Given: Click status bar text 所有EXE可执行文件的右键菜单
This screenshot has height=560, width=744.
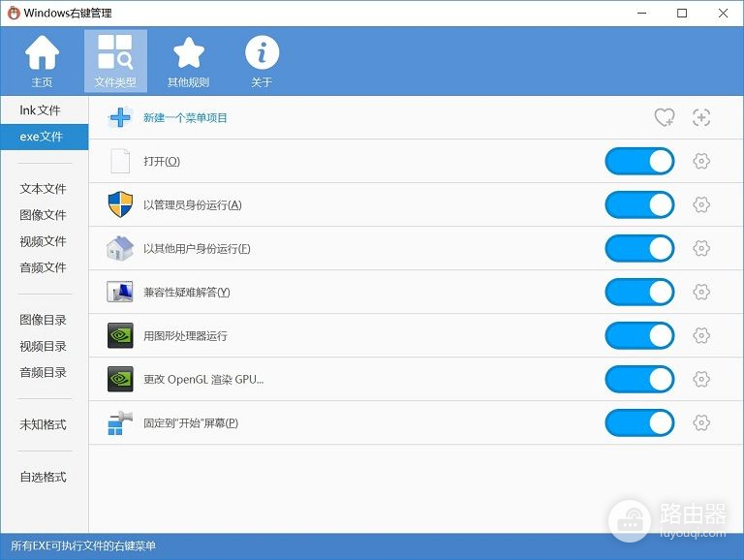Looking at the screenshot, I should [x=83, y=545].
